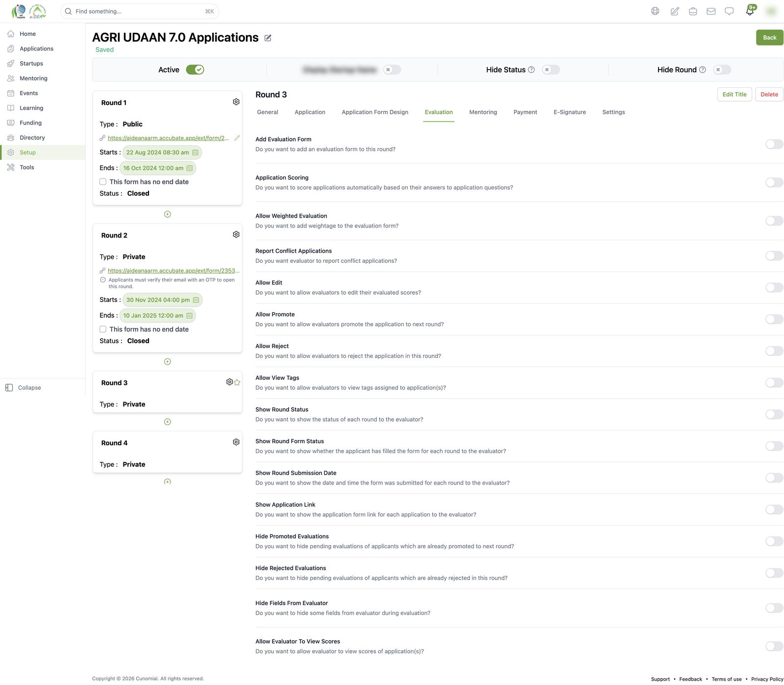The image size is (784, 685).
Task: Open calendar icon for Round 1 start date
Action: [195, 152]
